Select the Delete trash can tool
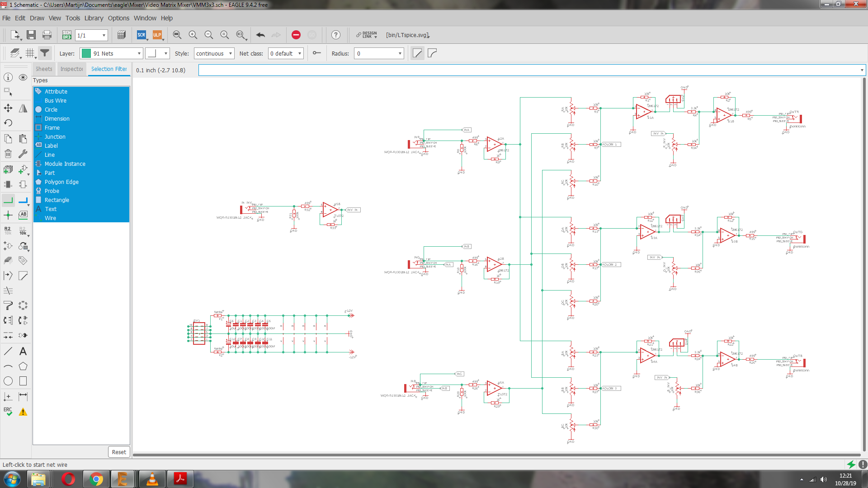The height and width of the screenshot is (488, 868). [8, 154]
